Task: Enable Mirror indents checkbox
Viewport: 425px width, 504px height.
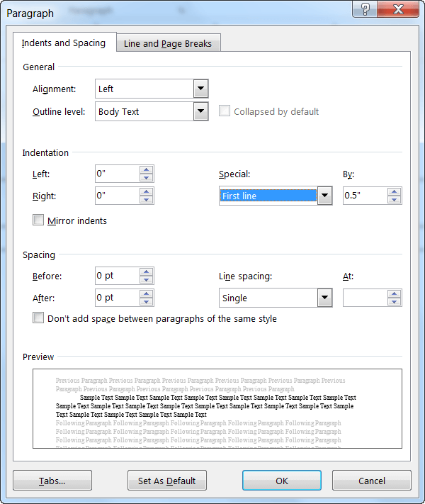Action: [38, 220]
